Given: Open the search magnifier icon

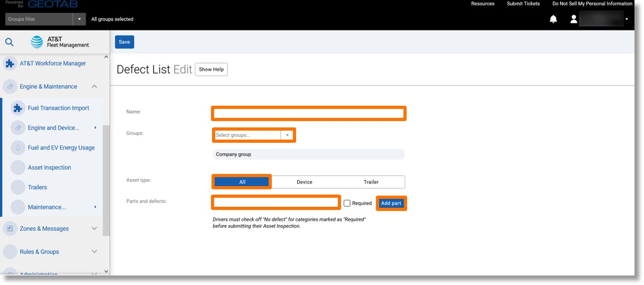Looking at the screenshot, I should (10, 42).
